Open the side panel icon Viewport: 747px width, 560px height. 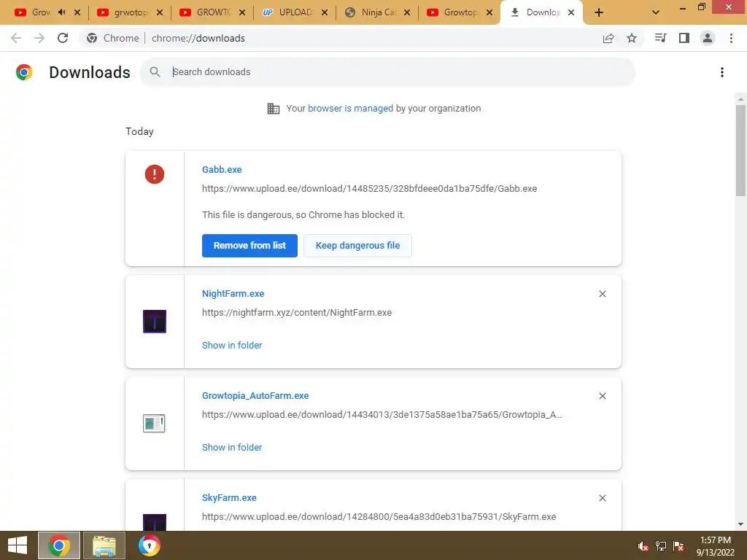coord(684,38)
